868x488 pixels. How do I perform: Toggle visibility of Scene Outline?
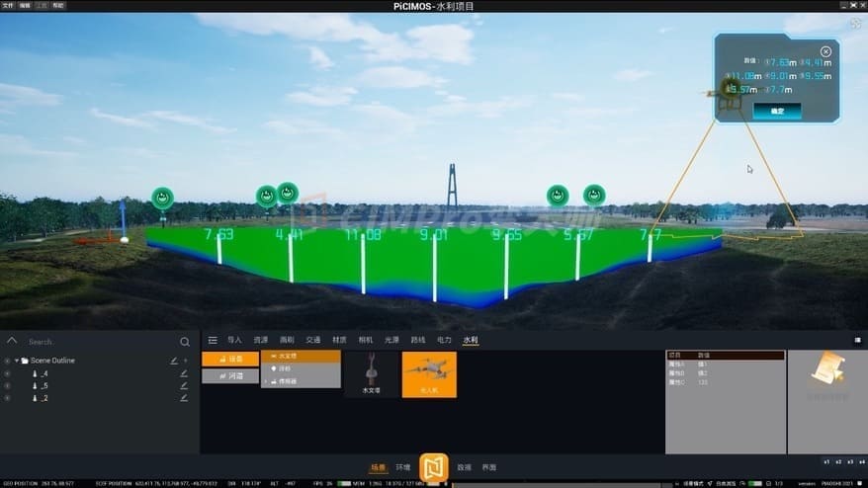tap(8, 361)
